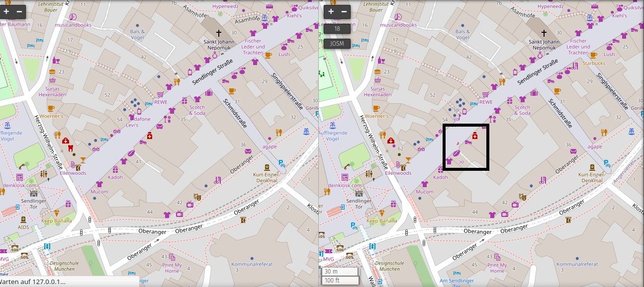Viewport: 644px width, 287px height.
Task: Select Mucom t-shirt icon on left map
Action: 99,184
